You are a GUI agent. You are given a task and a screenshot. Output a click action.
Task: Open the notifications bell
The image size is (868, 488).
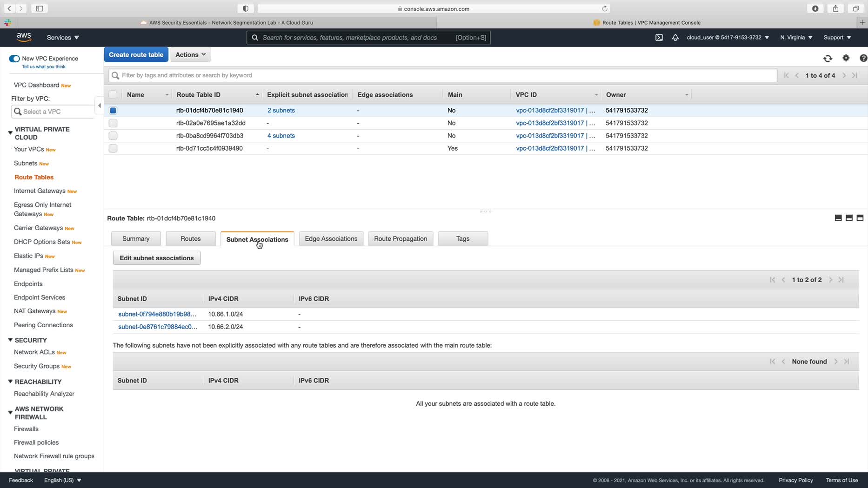click(675, 38)
